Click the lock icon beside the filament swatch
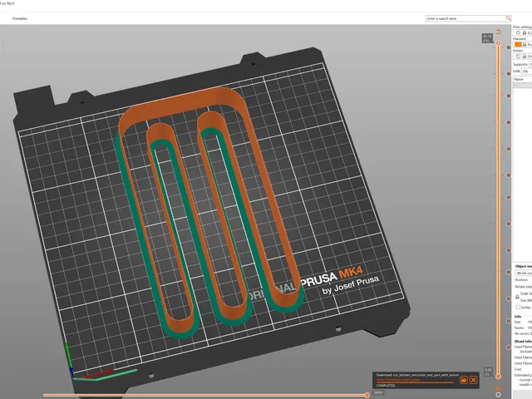Image resolution: width=532 pixels, height=399 pixels. pos(525,44)
